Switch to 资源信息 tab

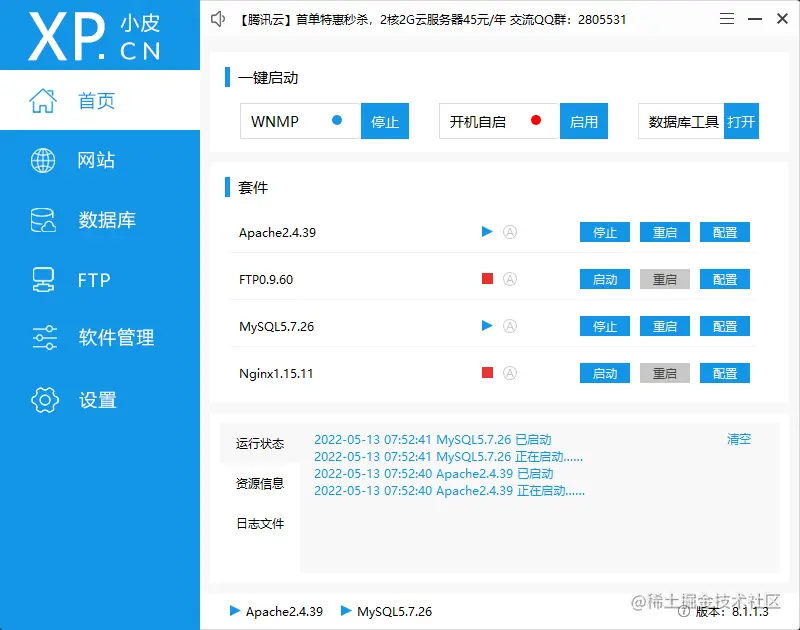click(x=260, y=483)
